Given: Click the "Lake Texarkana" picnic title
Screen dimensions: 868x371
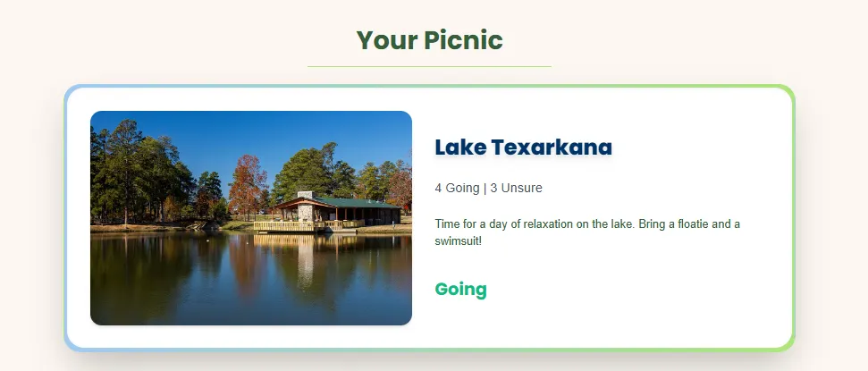Looking at the screenshot, I should [x=523, y=148].
